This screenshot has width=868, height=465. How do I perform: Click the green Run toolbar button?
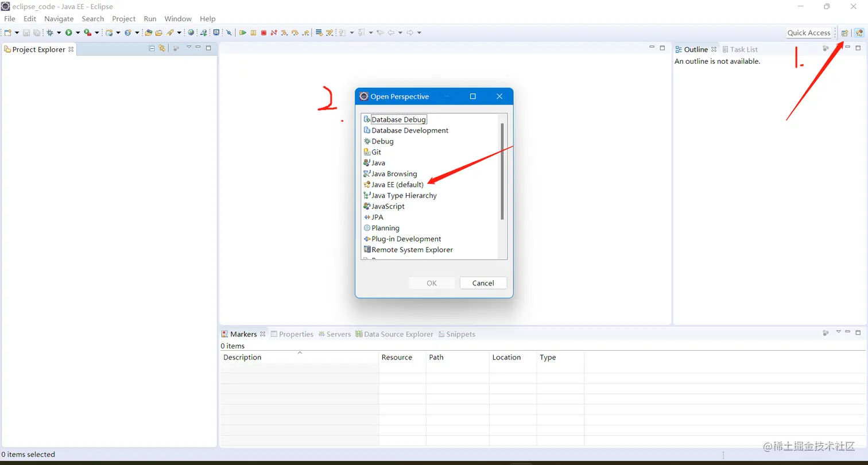(68, 33)
